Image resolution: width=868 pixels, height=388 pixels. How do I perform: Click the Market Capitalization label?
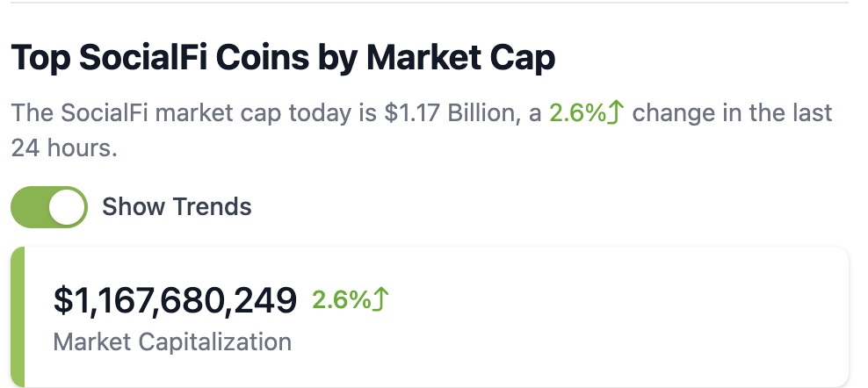tap(172, 341)
